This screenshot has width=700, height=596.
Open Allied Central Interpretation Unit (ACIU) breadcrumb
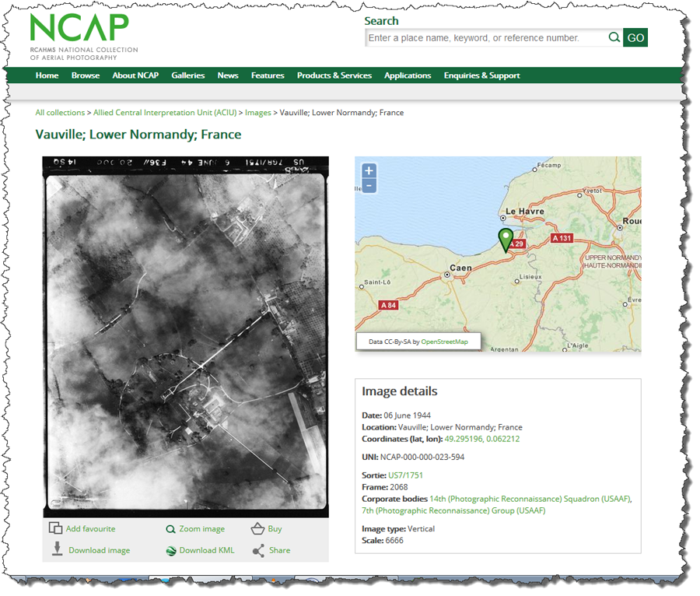[x=165, y=113]
